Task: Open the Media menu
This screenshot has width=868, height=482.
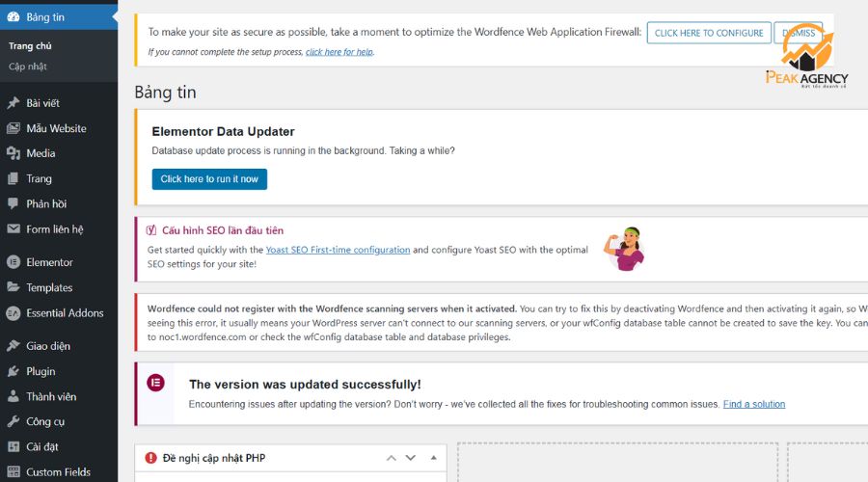Action: click(59, 153)
